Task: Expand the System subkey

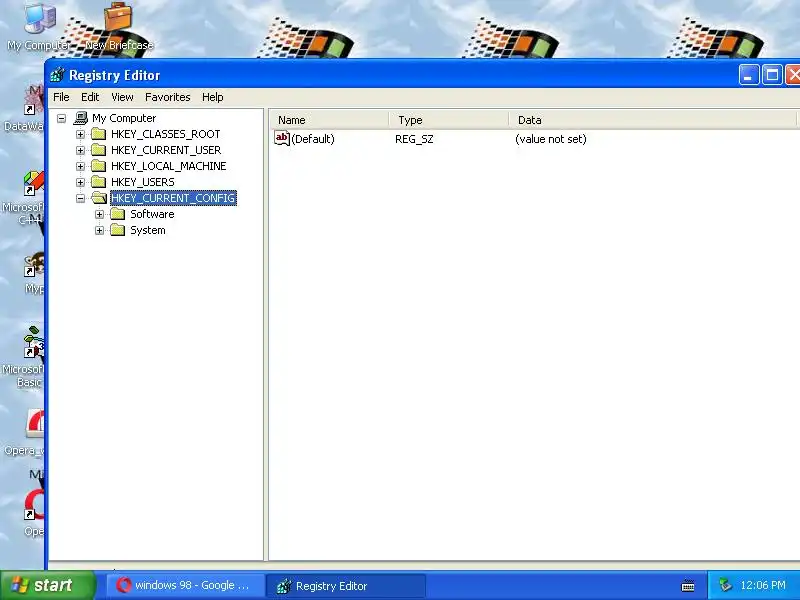Action: (x=99, y=230)
